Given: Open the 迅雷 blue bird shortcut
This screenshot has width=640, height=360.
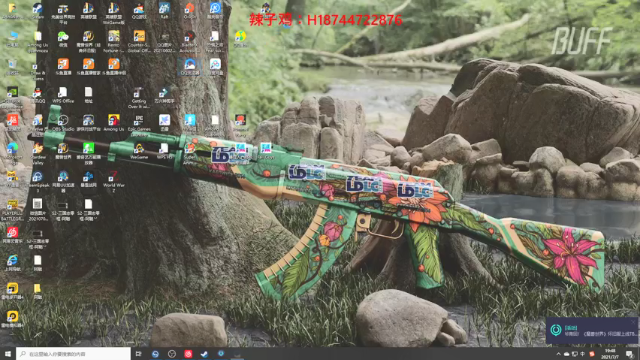Looking at the screenshot, I should pos(164,122).
